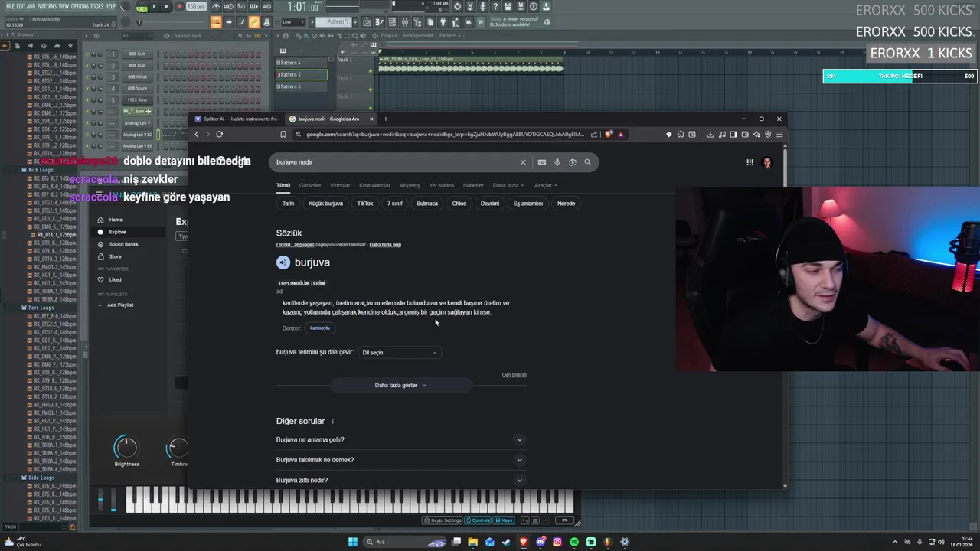Open Spotify from the taskbar

tap(574, 542)
